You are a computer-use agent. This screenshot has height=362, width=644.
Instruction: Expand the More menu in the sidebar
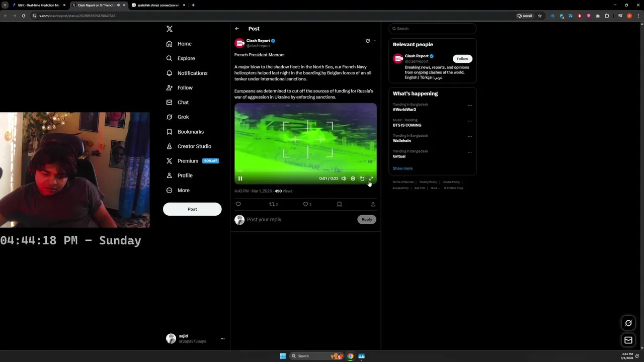[x=178, y=190]
